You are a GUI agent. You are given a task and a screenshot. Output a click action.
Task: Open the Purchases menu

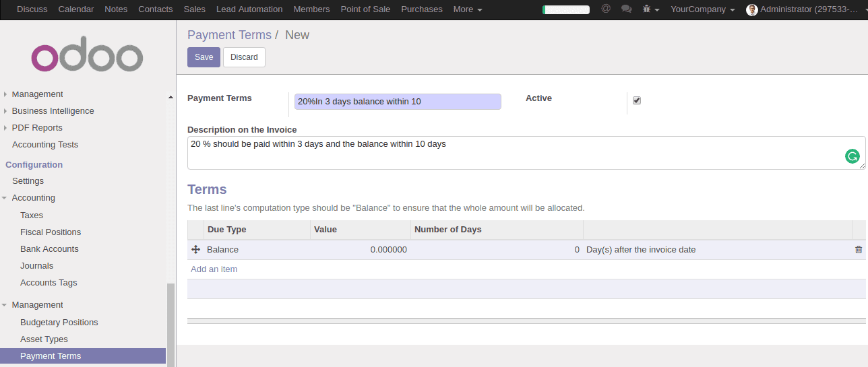421,9
